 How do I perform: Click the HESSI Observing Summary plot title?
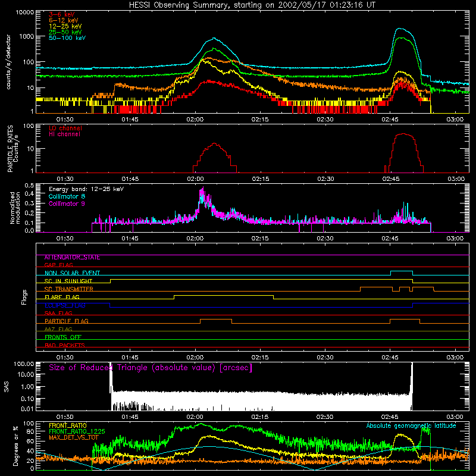tap(252, 5)
